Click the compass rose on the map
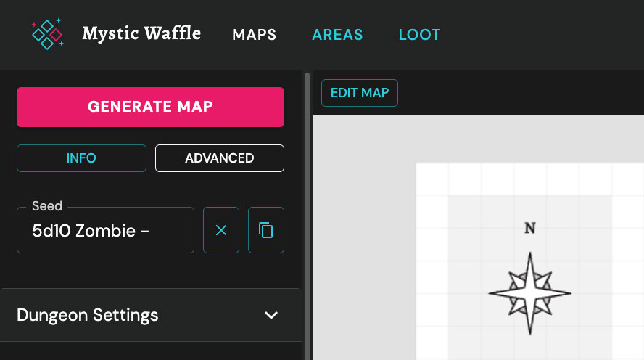The height and width of the screenshot is (360, 644). tap(529, 293)
